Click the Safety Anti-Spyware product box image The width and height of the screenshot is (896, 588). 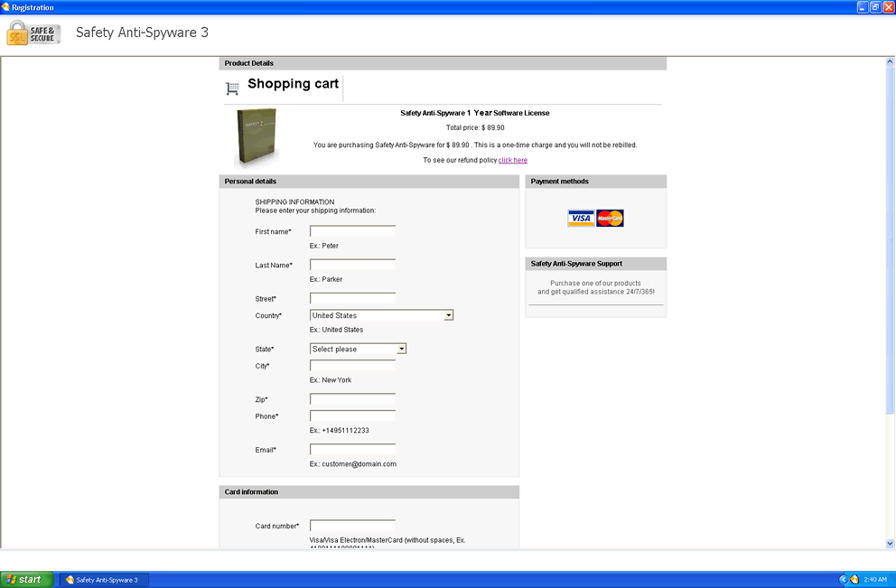pyautogui.click(x=257, y=138)
